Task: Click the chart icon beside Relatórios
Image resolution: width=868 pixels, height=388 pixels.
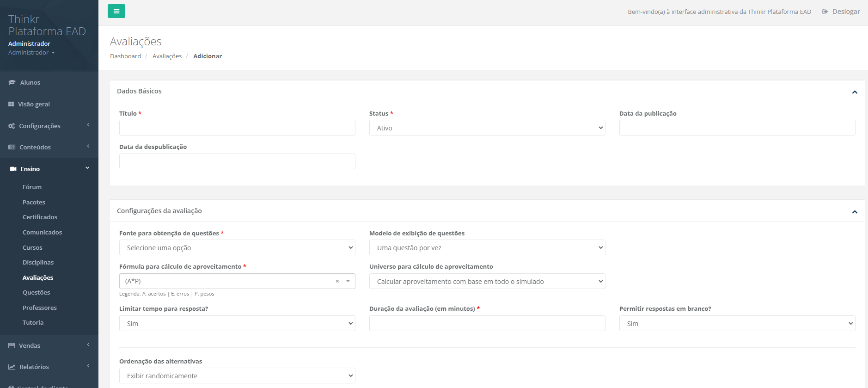Action: click(12, 367)
